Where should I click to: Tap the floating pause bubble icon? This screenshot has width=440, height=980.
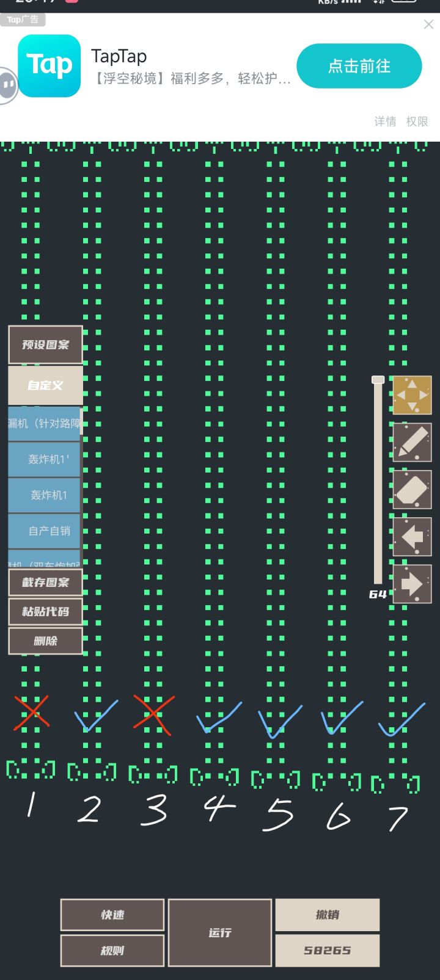[x=8, y=85]
